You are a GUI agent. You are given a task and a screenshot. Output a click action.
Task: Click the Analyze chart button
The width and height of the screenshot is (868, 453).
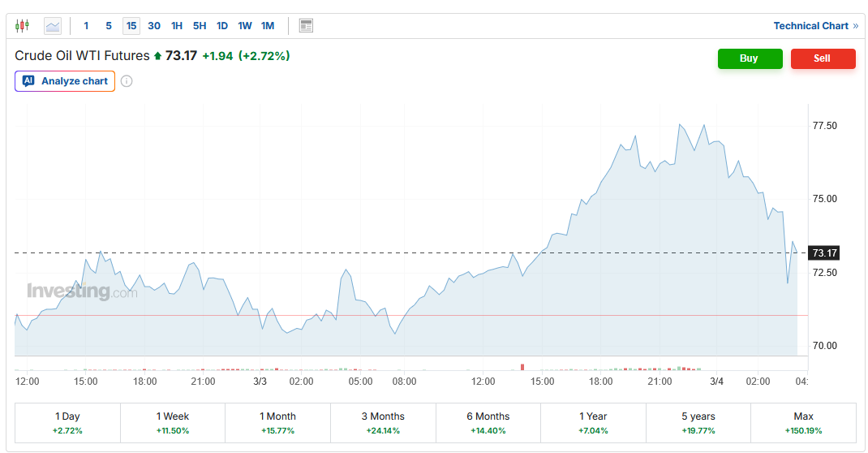pos(65,81)
